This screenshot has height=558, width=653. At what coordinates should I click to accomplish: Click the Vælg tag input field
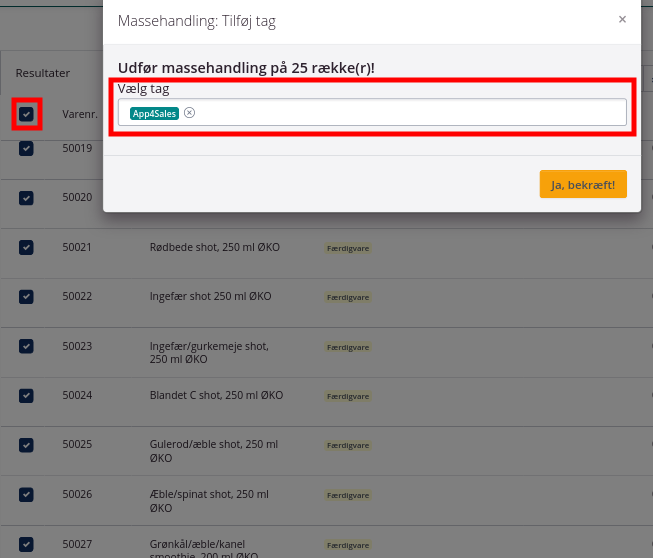pos(400,113)
